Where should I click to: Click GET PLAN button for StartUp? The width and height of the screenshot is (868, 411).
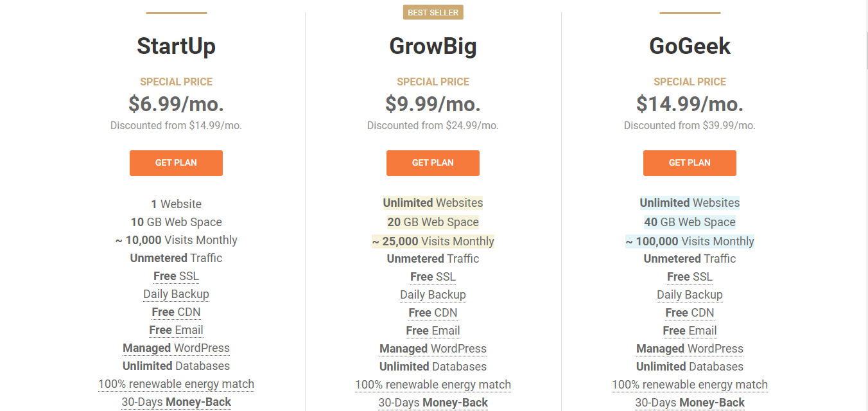176,163
